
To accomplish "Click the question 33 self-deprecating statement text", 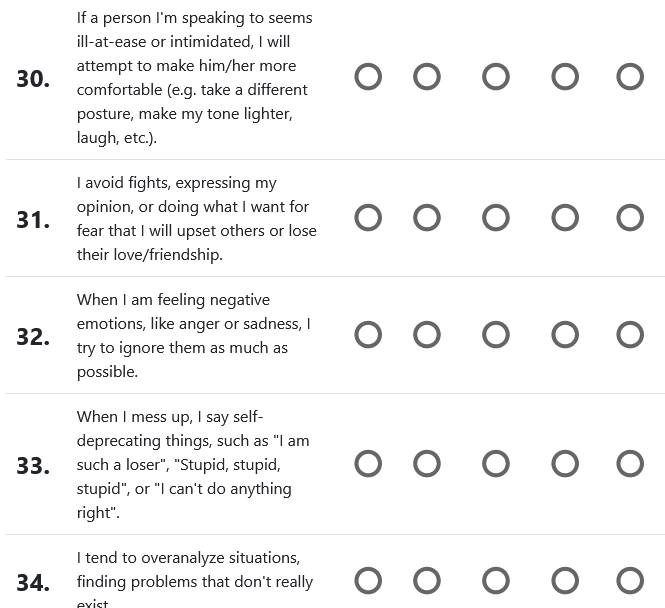I will 194,464.
